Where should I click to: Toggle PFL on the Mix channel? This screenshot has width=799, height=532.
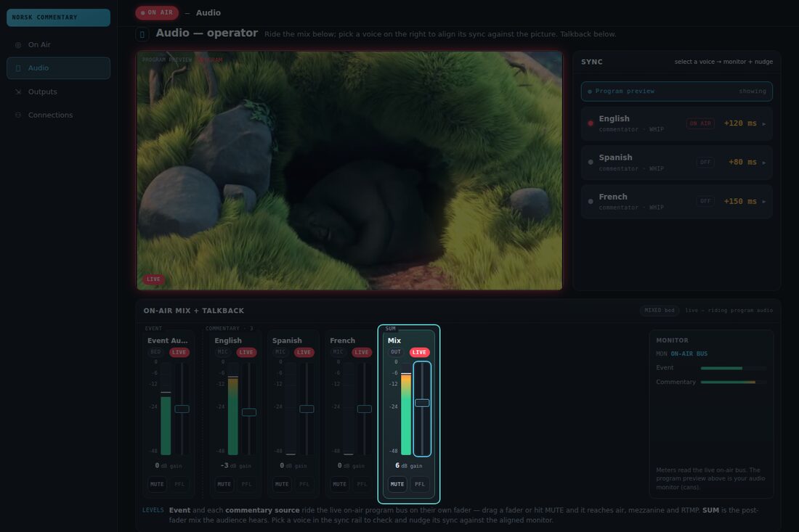419,484
